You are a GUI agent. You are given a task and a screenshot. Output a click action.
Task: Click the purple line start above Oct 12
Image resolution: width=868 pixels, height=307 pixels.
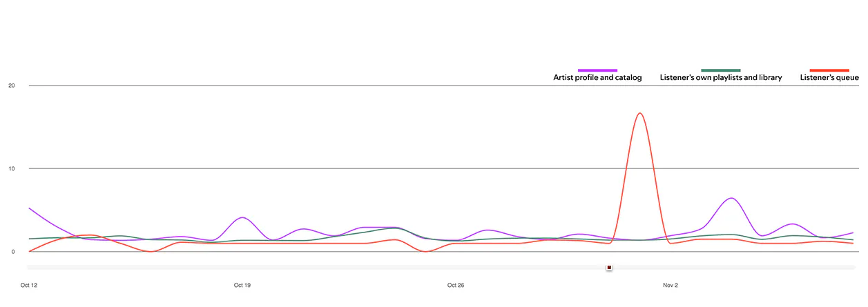30,208
